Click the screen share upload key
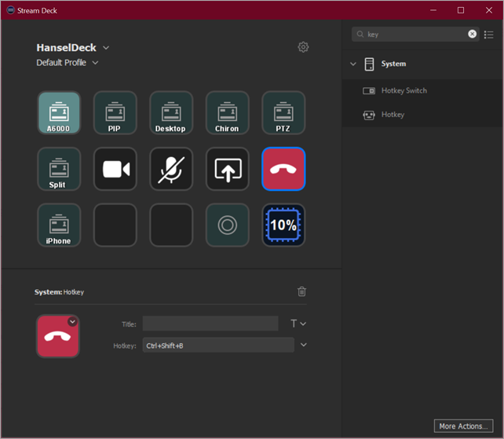This screenshot has height=439, width=504. point(227,169)
